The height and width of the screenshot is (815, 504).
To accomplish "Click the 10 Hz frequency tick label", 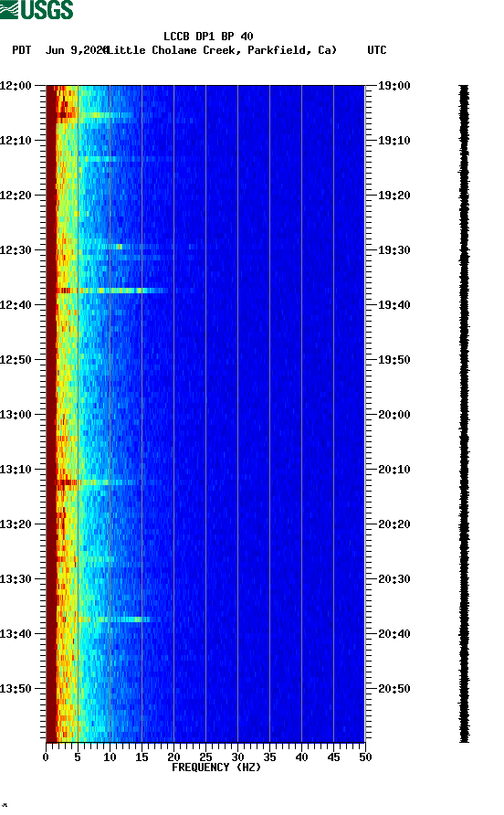I will (x=110, y=757).
